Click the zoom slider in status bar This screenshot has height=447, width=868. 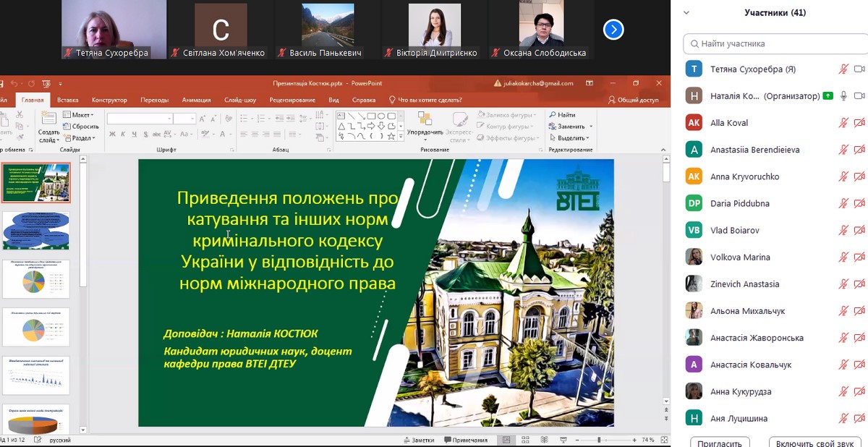(599, 440)
